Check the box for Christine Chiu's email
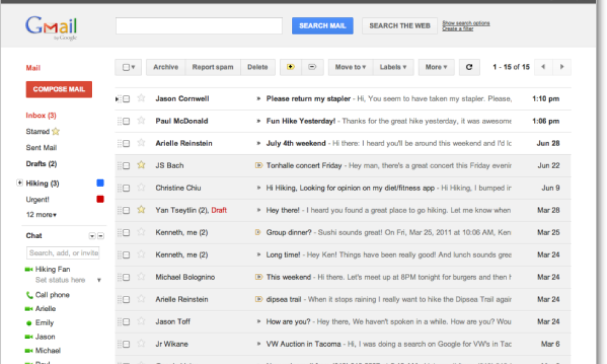This screenshot has height=364, width=607. [127, 188]
